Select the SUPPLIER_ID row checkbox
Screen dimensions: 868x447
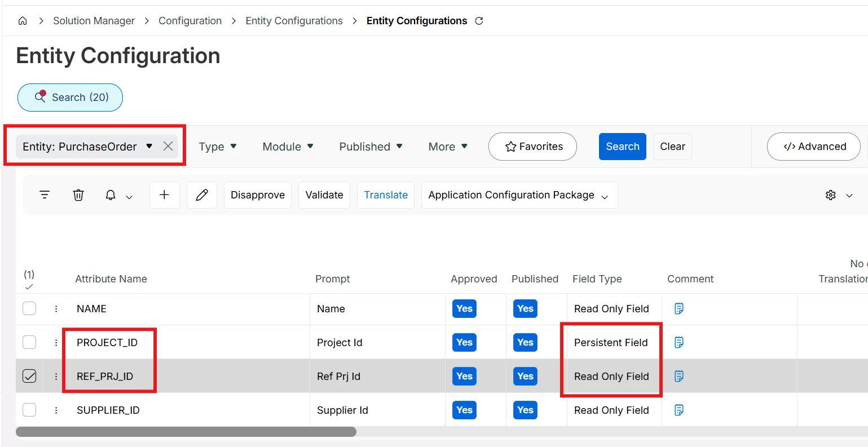pyautogui.click(x=29, y=410)
